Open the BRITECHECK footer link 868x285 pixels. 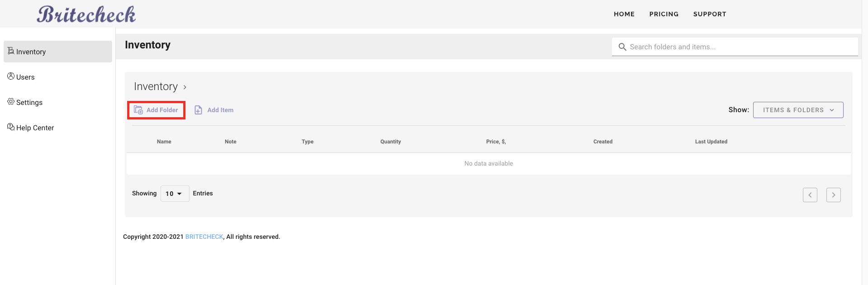pos(204,237)
